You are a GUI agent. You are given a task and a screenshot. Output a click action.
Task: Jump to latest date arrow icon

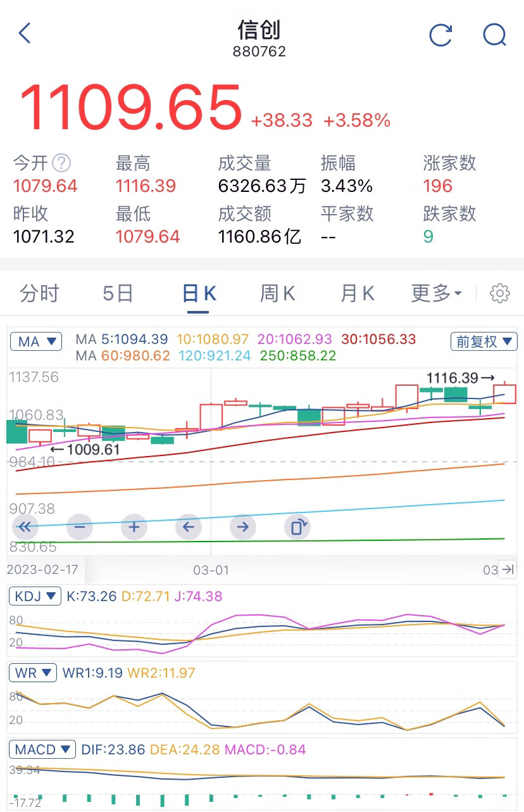point(508,569)
